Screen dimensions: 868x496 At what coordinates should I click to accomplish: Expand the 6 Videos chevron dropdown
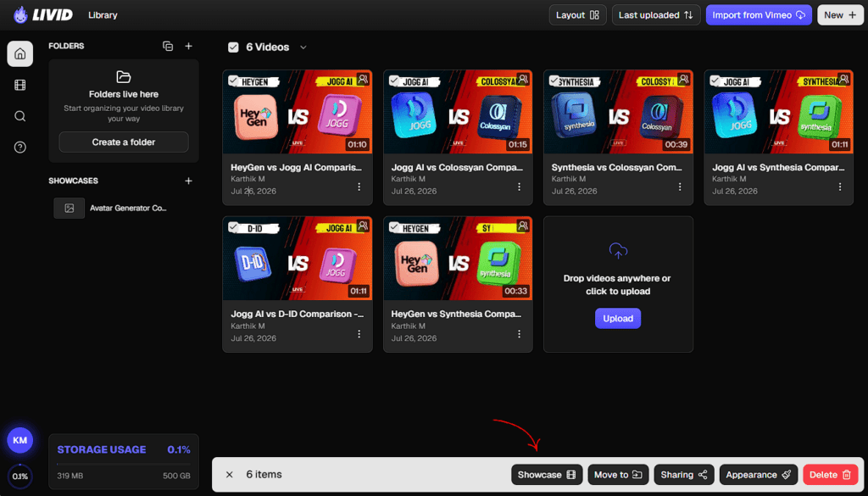(x=303, y=47)
